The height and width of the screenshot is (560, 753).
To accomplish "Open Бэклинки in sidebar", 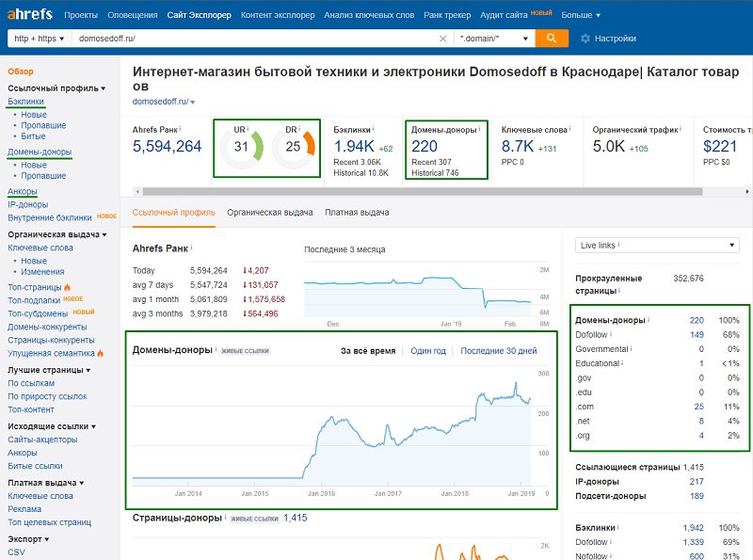I will [x=26, y=102].
